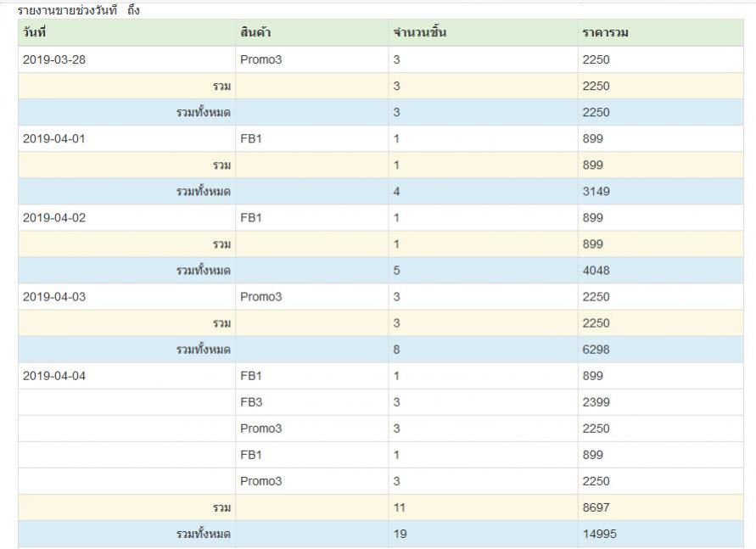
Task: Click the quantity cell showing 19
Action: [x=400, y=534]
